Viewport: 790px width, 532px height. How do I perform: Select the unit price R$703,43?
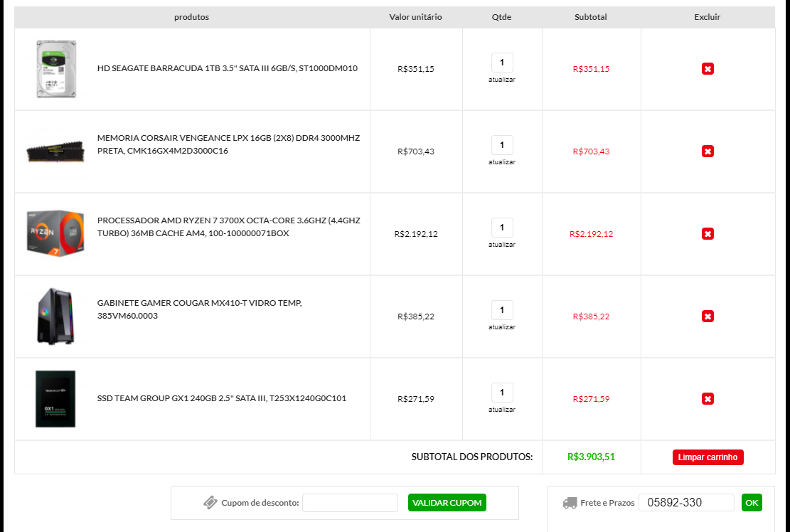[416, 151]
